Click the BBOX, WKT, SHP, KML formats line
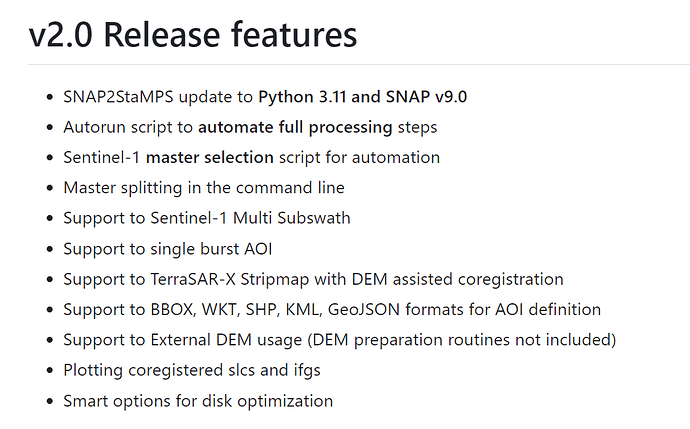 pos(332,310)
